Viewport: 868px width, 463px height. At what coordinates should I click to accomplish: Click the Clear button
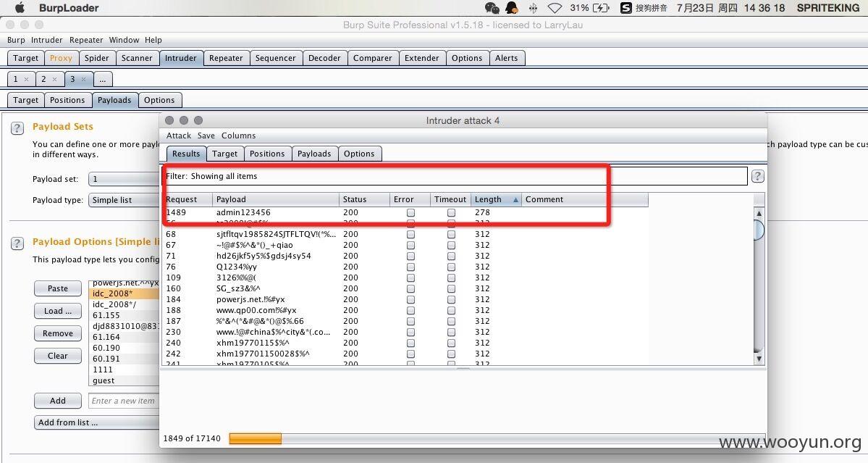pos(58,356)
